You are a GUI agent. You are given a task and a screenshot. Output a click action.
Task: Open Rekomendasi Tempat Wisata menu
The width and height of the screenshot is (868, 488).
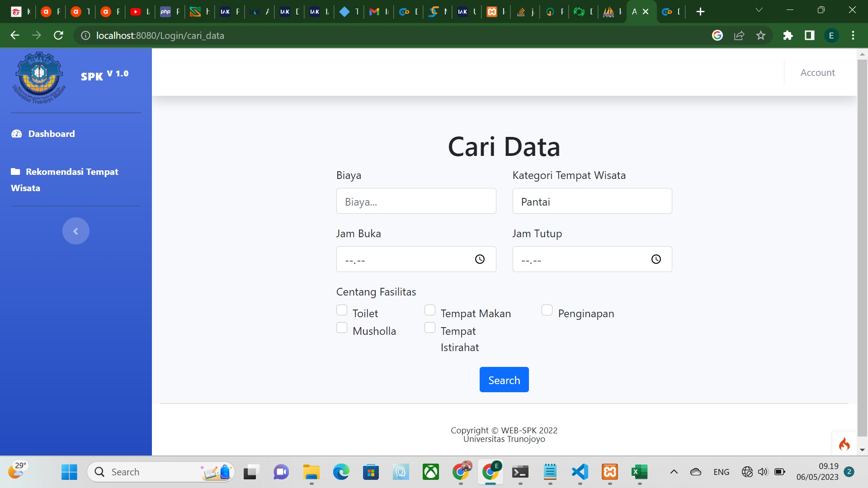coord(71,172)
